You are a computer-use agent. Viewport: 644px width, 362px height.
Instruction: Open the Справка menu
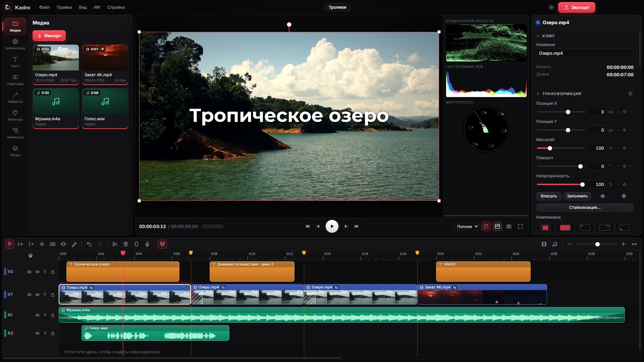(116, 7)
